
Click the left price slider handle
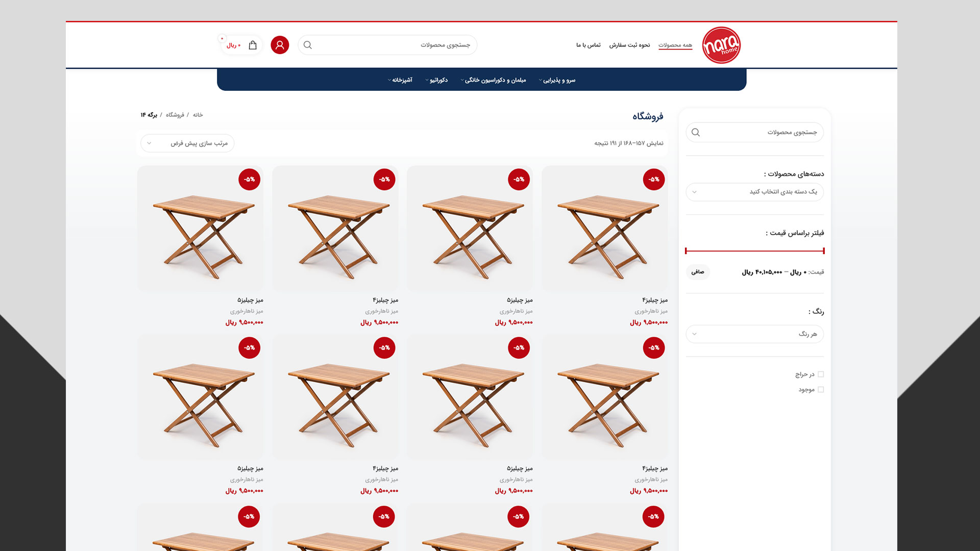(686, 251)
